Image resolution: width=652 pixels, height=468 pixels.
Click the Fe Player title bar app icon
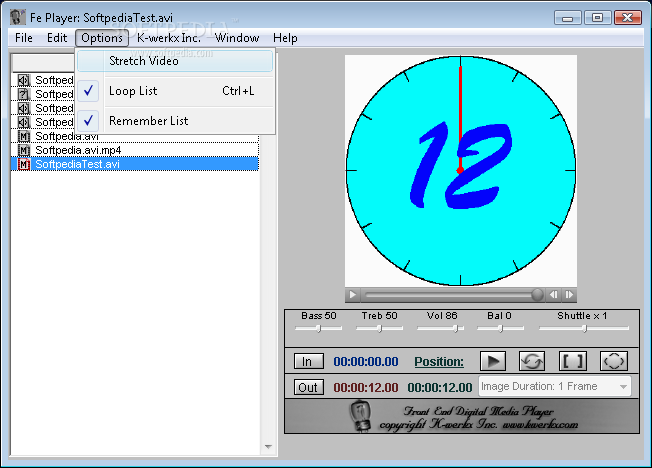pyautogui.click(x=18, y=17)
